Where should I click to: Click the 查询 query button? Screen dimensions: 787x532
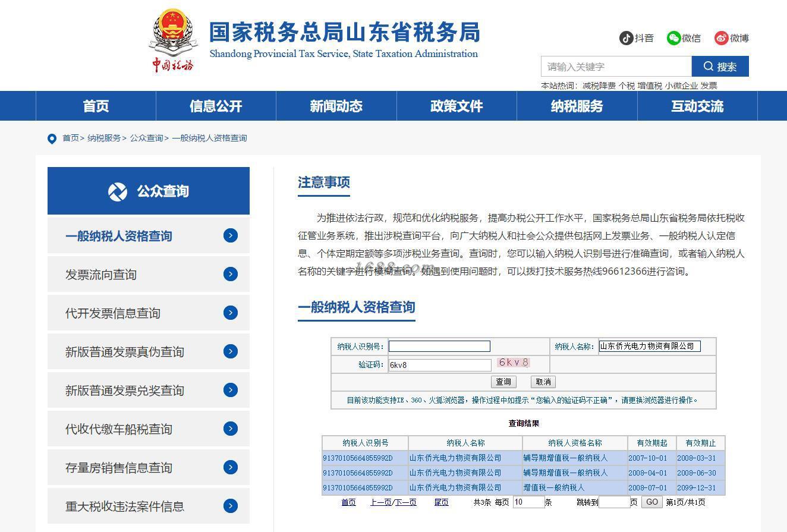coord(503,382)
